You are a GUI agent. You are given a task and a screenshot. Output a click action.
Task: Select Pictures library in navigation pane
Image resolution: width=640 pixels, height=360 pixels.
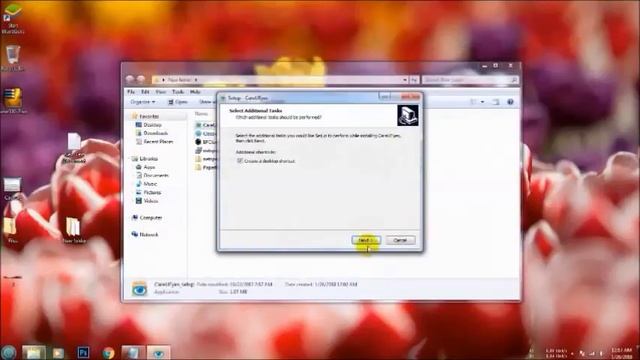tap(152, 193)
